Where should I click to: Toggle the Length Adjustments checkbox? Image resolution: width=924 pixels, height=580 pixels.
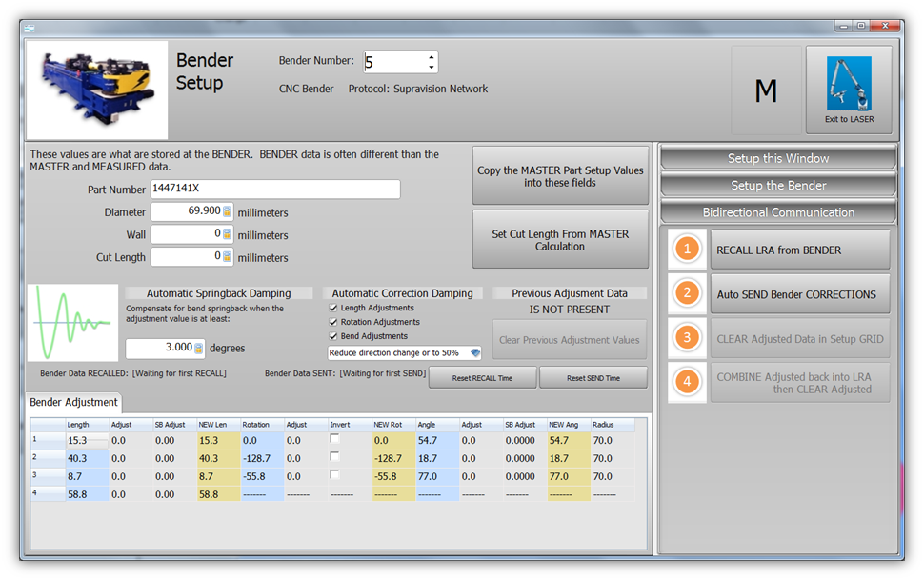(x=333, y=309)
